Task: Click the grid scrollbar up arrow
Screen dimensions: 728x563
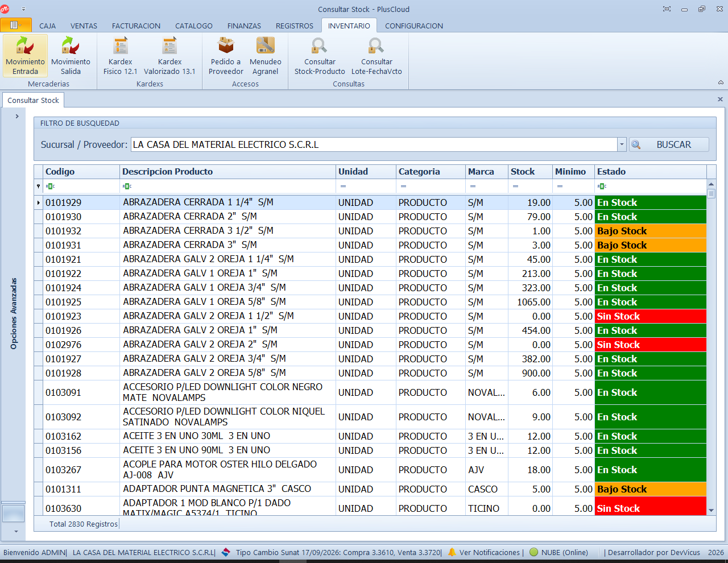Action: 711,184
